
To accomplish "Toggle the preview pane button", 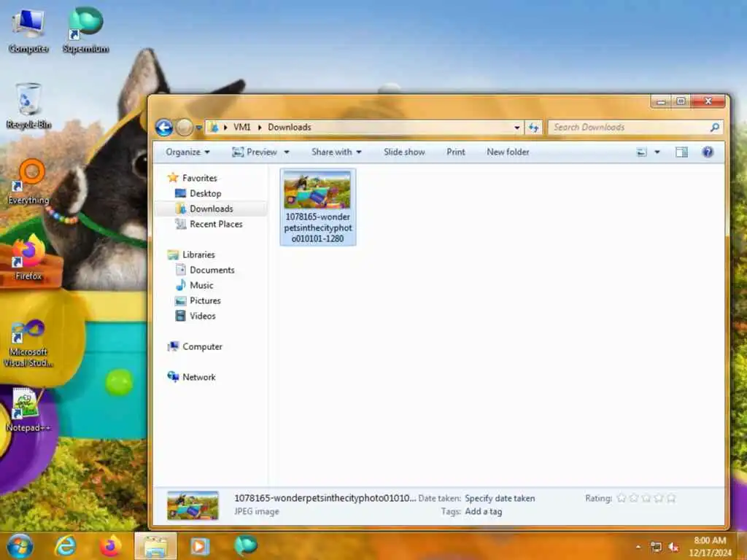I will 682,152.
